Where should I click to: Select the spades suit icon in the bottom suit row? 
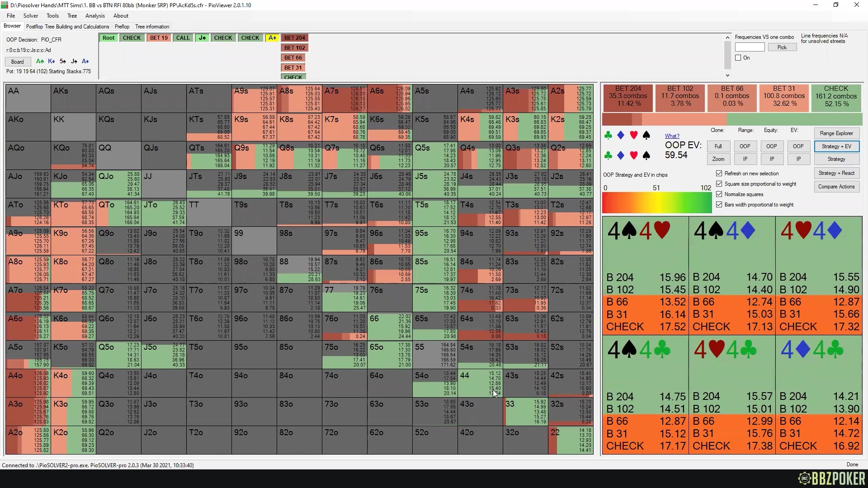click(646, 156)
